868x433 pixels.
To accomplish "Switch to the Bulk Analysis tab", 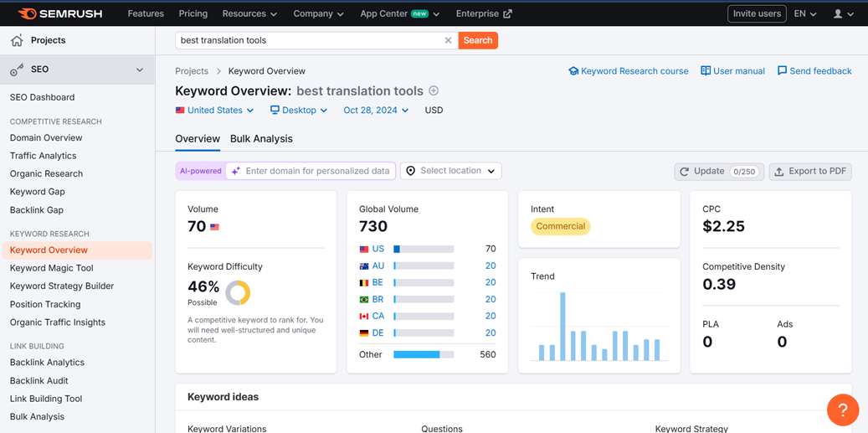I will (261, 139).
